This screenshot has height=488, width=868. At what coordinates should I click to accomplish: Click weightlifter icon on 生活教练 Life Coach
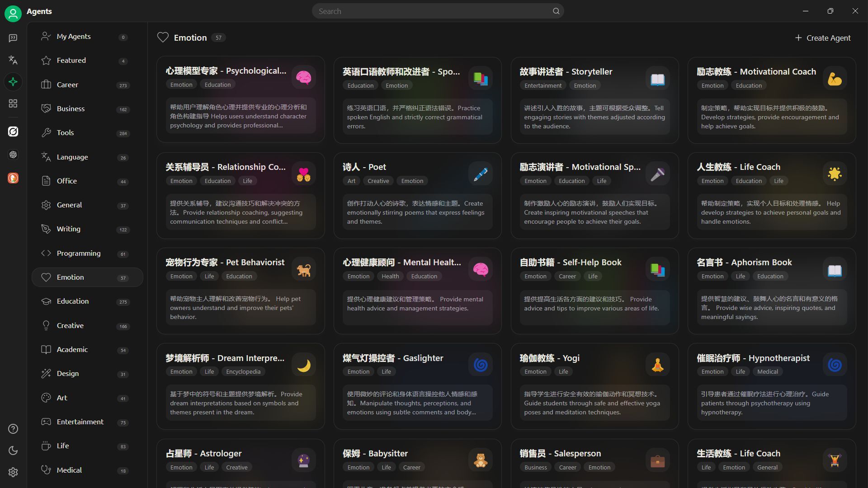[835, 460]
